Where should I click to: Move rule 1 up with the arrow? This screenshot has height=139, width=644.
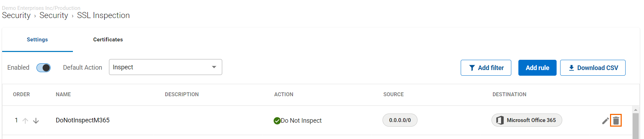click(x=25, y=121)
